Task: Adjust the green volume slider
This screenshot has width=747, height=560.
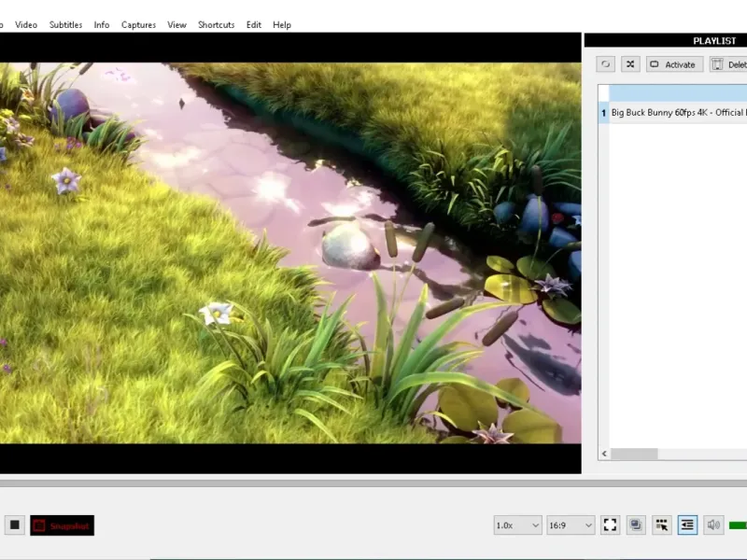Action: pos(738,525)
